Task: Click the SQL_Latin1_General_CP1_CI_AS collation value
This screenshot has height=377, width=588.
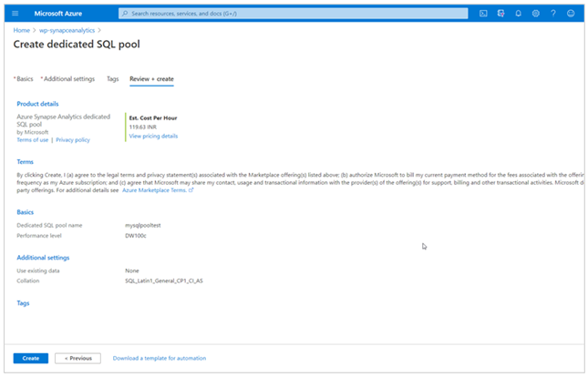Action: tap(164, 280)
